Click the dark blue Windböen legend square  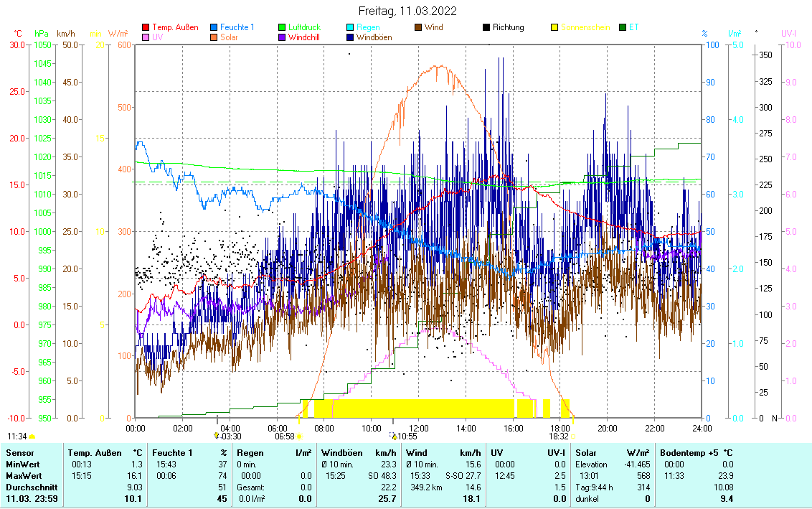[x=350, y=37]
